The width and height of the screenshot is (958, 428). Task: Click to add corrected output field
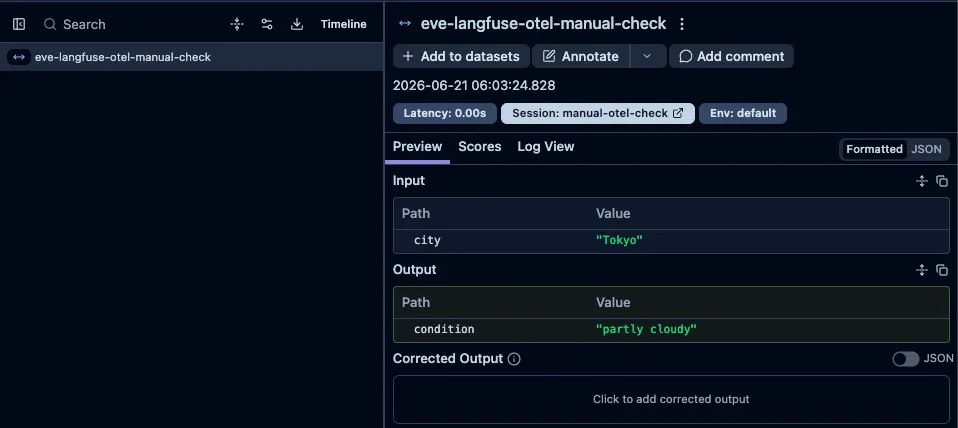(x=671, y=399)
